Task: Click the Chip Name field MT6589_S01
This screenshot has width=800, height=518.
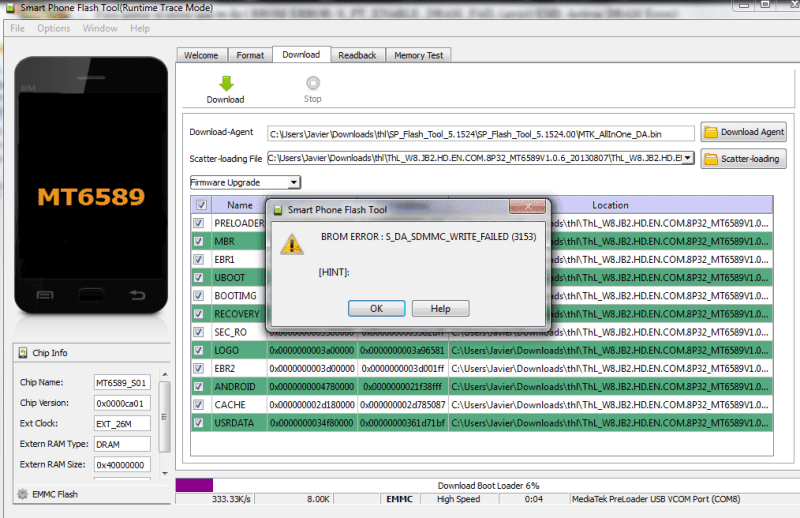Action: click(x=122, y=383)
